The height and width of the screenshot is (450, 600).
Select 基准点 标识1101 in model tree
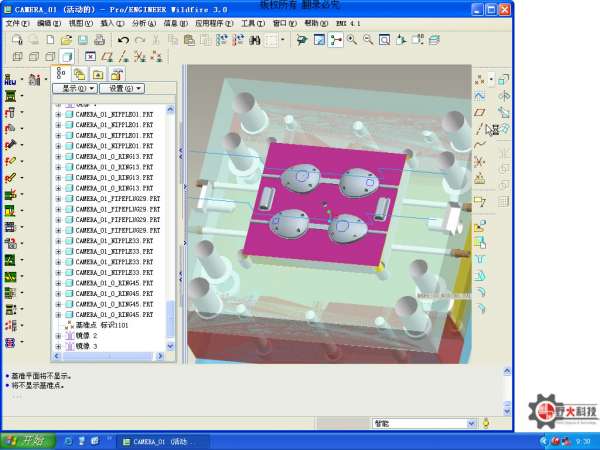pyautogui.click(x=97, y=325)
